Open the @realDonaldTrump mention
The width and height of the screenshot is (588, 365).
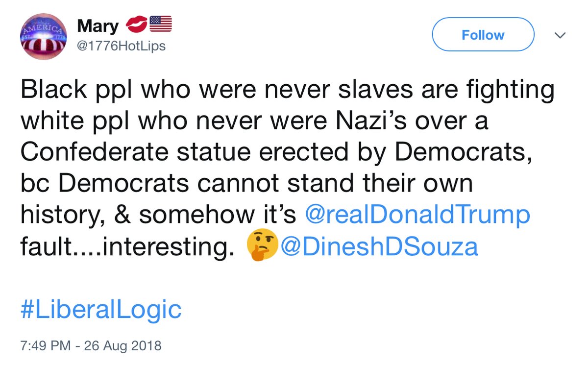[x=417, y=215]
